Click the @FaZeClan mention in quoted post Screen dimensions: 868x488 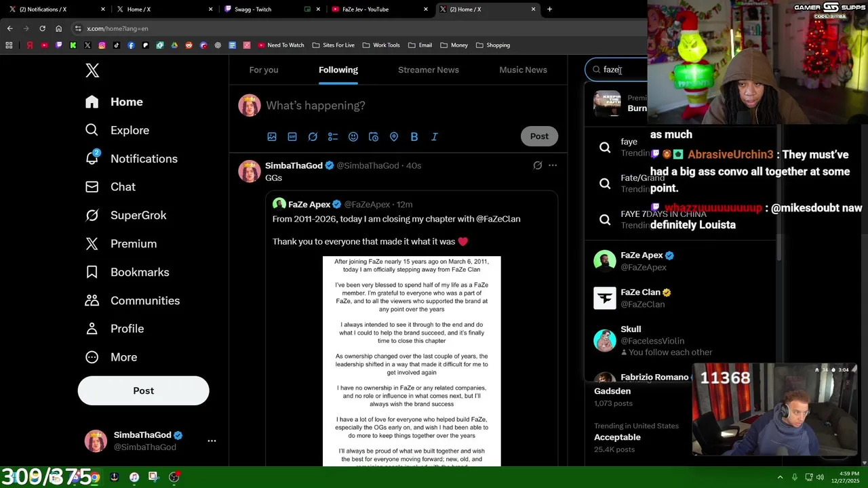[x=498, y=219]
